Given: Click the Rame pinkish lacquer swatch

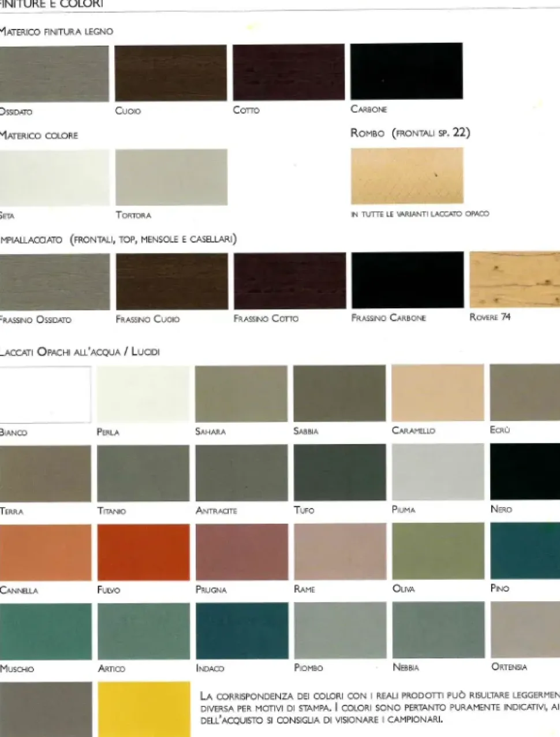Looking at the screenshot, I should (x=340, y=552).
